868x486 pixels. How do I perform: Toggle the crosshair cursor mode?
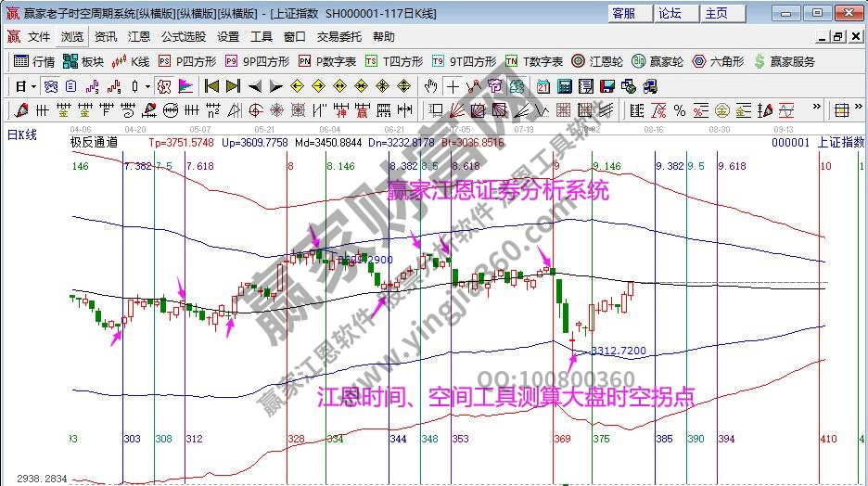(x=452, y=86)
